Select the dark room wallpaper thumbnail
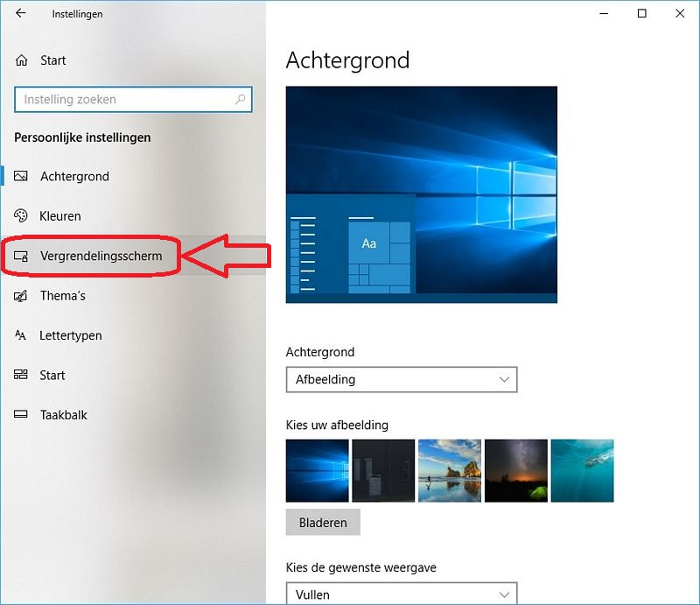Viewport: 700px width, 605px height. [383, 470]
